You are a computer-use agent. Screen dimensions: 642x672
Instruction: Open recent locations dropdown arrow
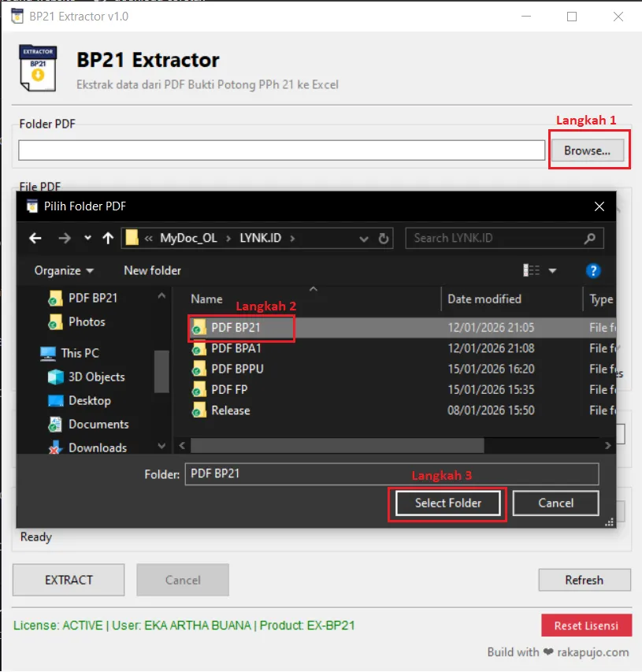pos(87,238)
